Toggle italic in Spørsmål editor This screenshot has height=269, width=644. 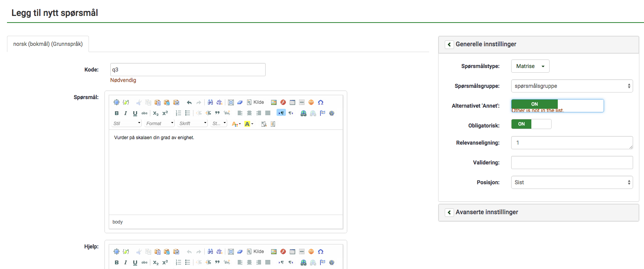pos(126,113)
